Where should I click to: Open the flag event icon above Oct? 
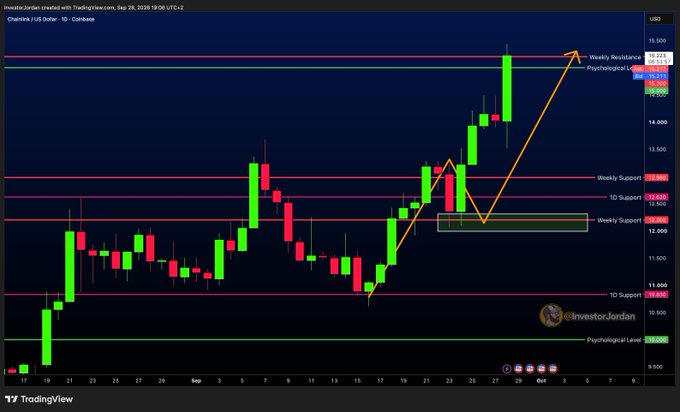click(x=541, y=369)
